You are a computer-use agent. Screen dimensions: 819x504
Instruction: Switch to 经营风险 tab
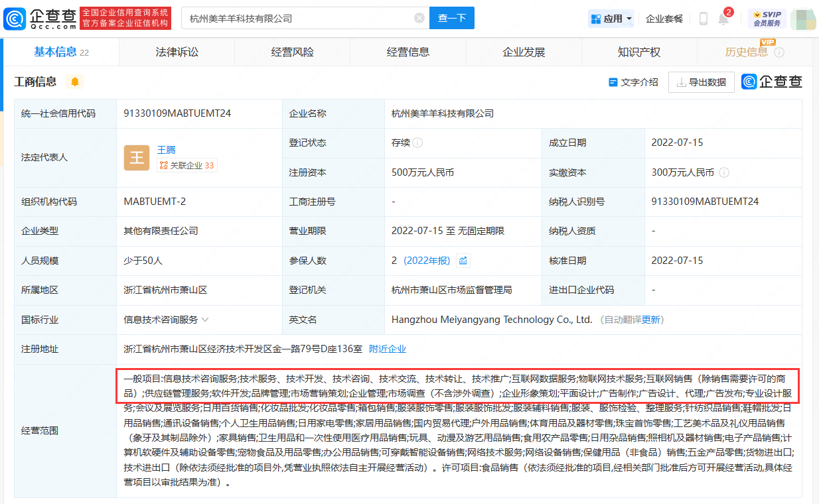292,52
